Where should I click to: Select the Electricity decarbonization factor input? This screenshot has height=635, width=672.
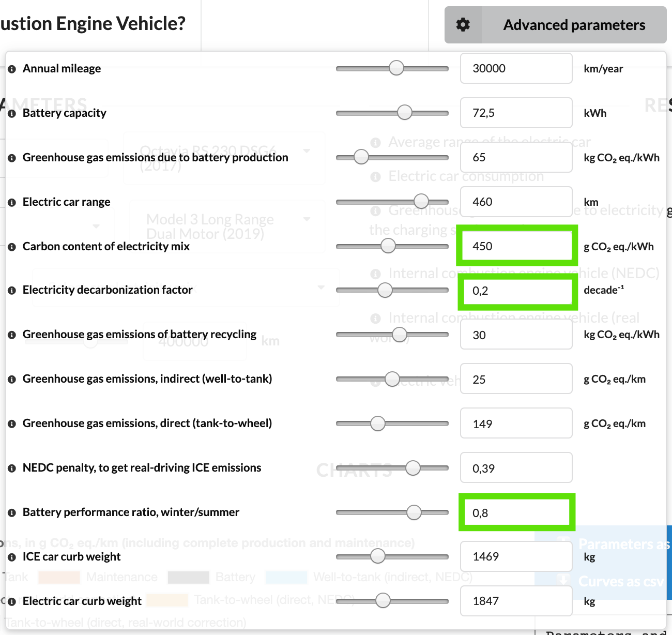[516, 291]
